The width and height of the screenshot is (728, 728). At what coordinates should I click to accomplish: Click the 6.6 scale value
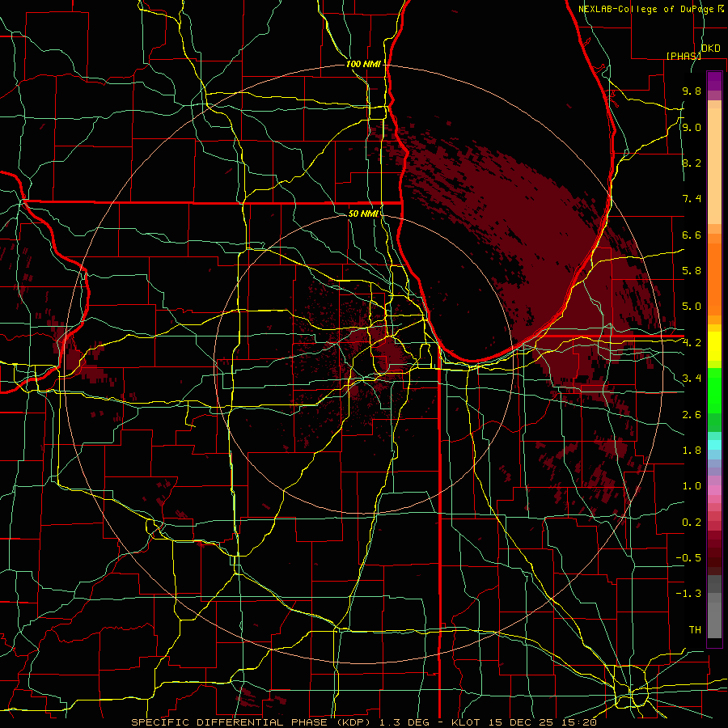692,235
